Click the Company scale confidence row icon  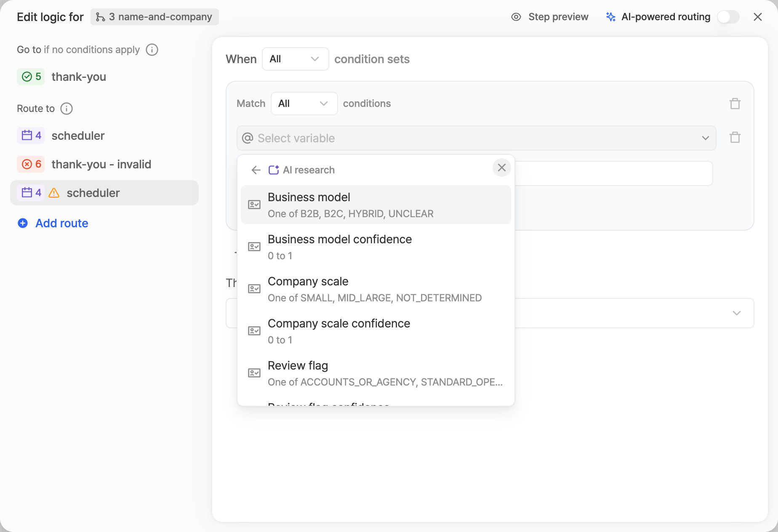click(x=254, y=331)
